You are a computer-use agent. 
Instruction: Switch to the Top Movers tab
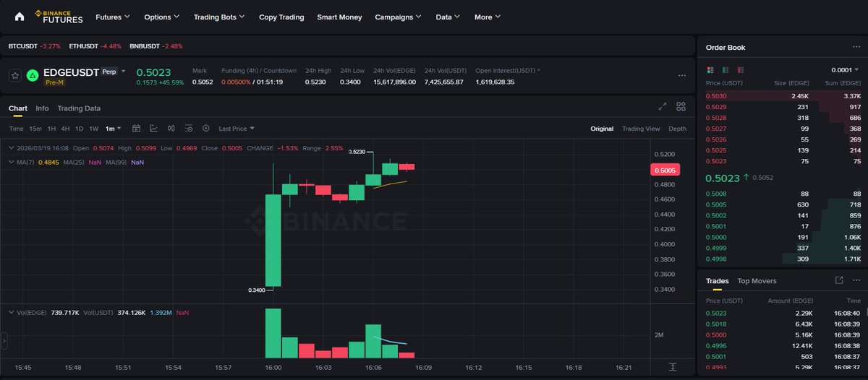click(x=757, y=281)
